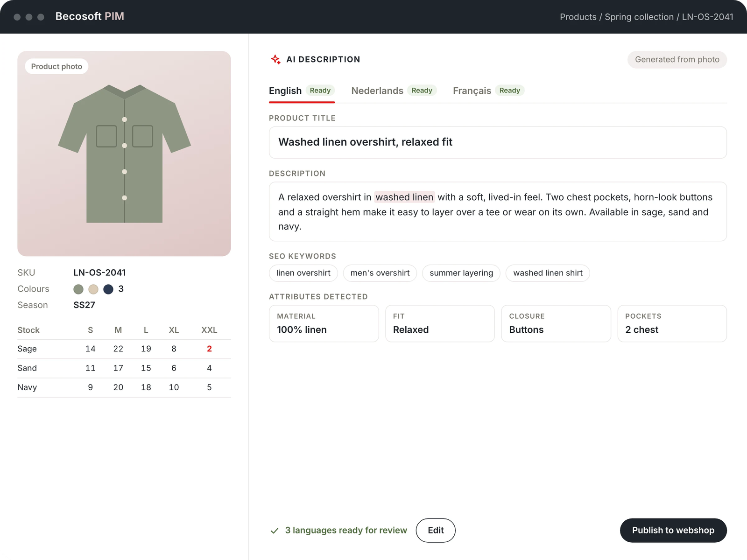
Task: Click the description text area
Action: point(498,211)
